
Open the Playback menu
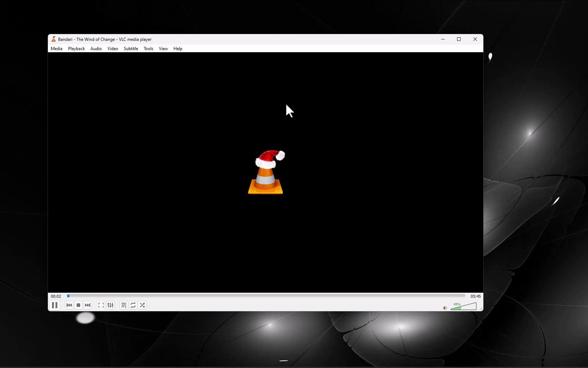click(x=76, y=49)
